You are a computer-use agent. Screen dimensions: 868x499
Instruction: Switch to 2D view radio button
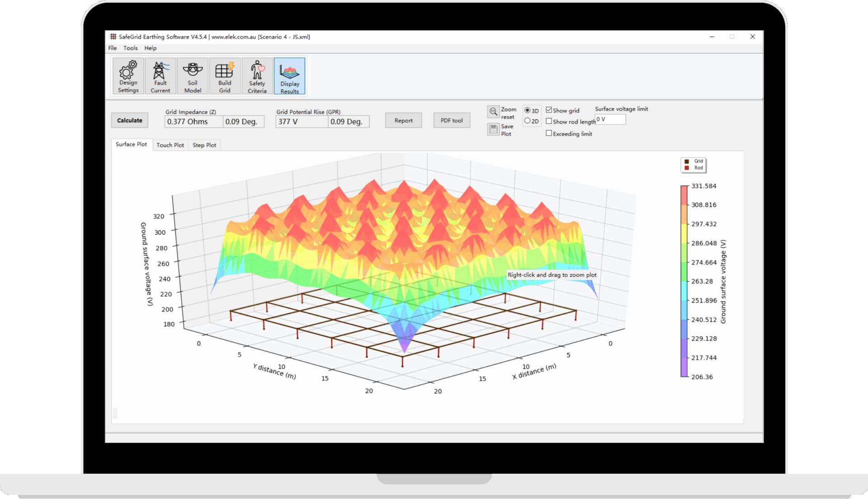pyautogui.click(x=527, y=121)
